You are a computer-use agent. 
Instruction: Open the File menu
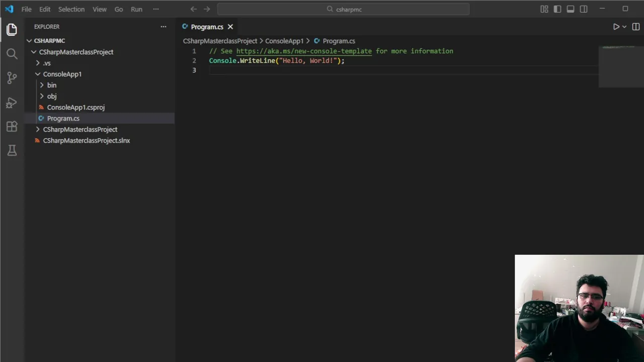point(26,9)
